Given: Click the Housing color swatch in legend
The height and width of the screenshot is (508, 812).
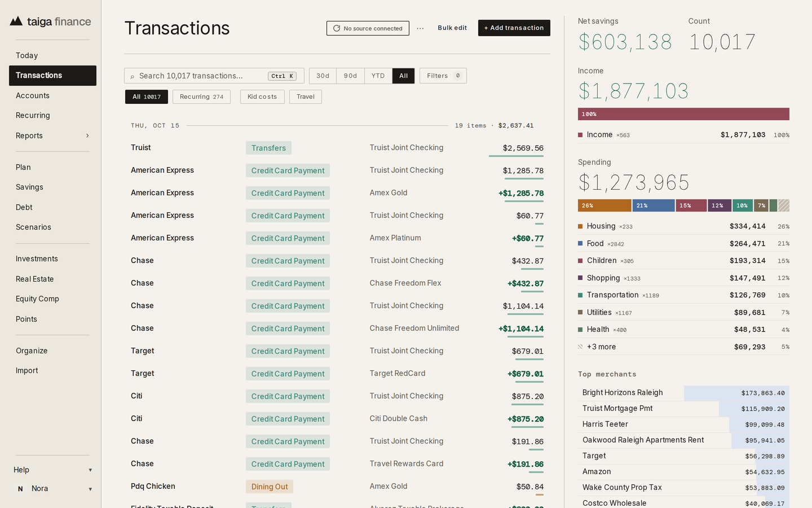Looking at the screenshot, I should point(580,226).
